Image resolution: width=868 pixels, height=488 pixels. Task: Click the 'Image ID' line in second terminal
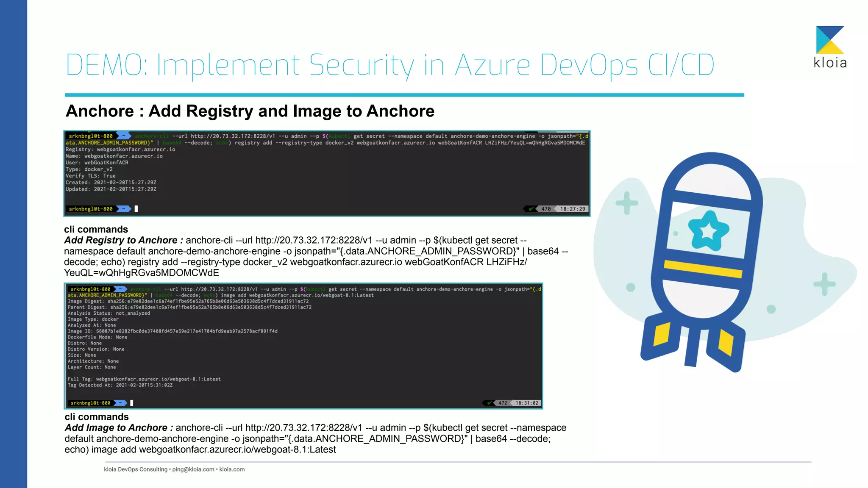coord(172,331)
